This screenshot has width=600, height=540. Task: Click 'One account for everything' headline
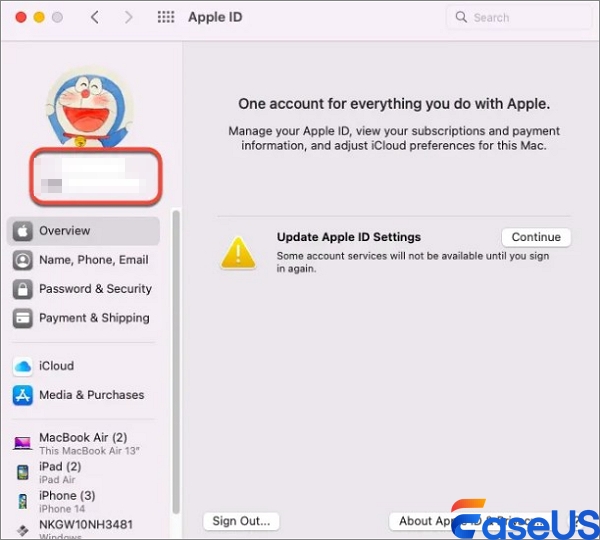(394, 104)
